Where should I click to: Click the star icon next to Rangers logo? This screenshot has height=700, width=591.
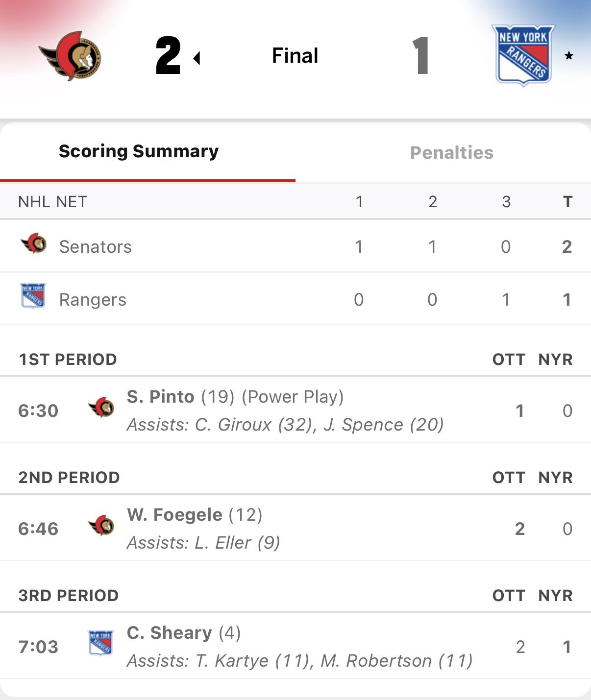coord(568,56)
